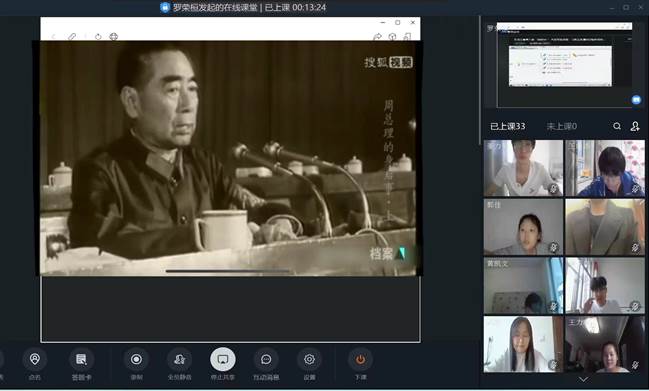This screenshot has height=391, width=649.
Task: End class with the 下课 button
Action: click(x=360, y=360)
